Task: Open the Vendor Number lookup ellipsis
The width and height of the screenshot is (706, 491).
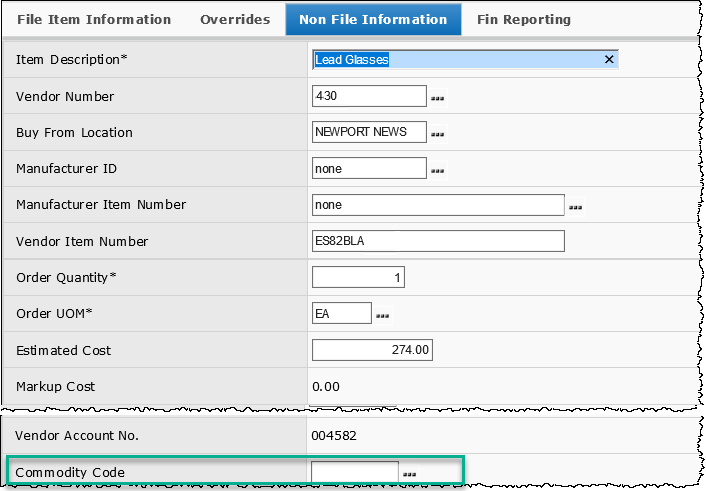Action: tap(437, 99)
